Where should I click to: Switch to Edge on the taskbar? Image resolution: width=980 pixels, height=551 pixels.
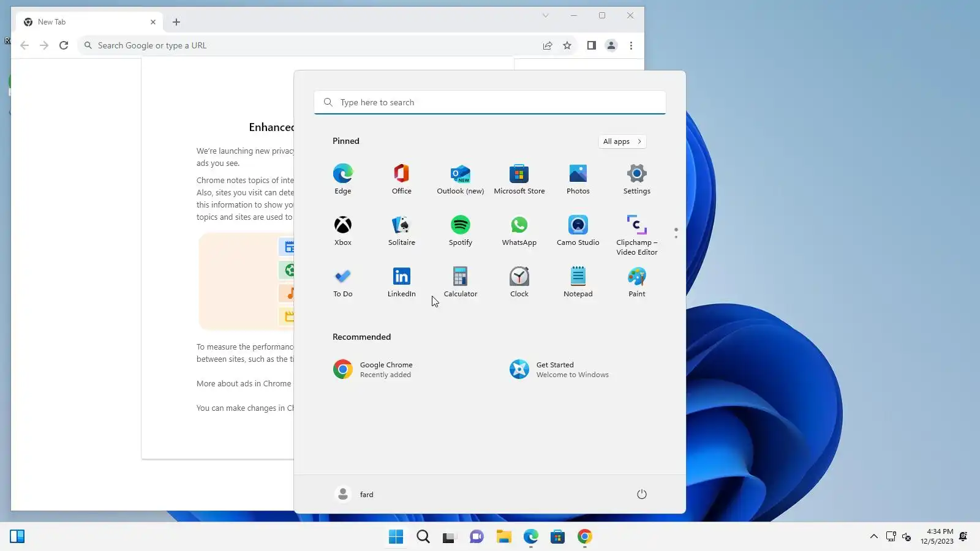click(x=531, y=537)
